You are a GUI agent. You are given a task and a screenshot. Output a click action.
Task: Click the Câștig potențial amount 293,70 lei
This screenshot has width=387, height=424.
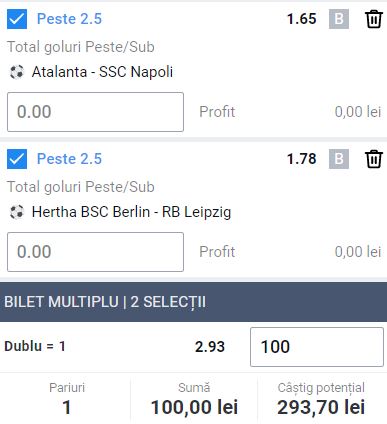(321, 407)
